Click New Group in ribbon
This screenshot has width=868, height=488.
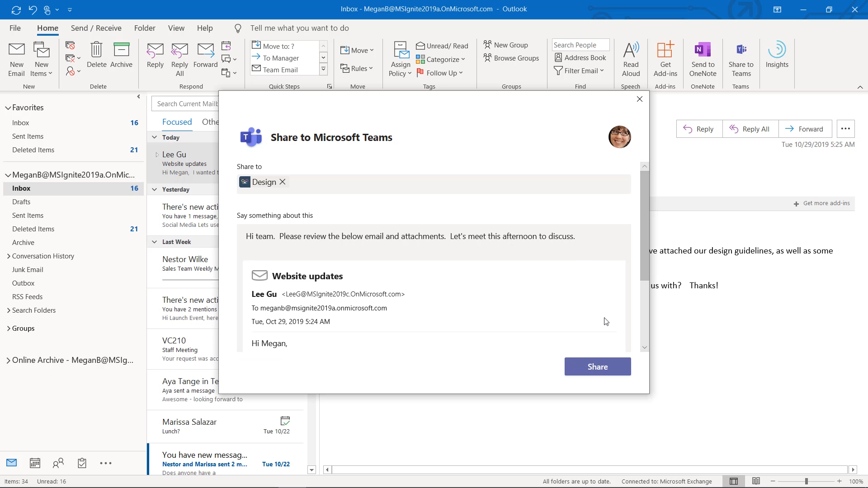pos(506,45)
